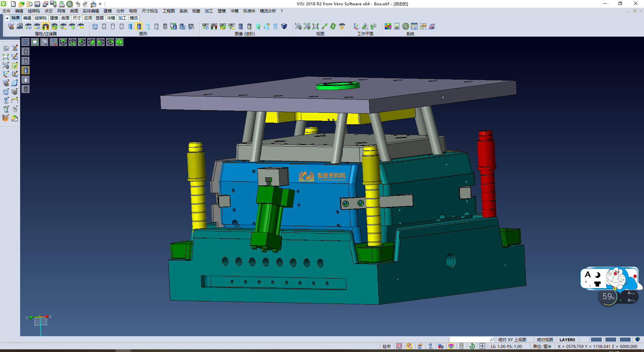
Task: Open the ribbon tab list dropdown arrow
Action: pos(7,18)
